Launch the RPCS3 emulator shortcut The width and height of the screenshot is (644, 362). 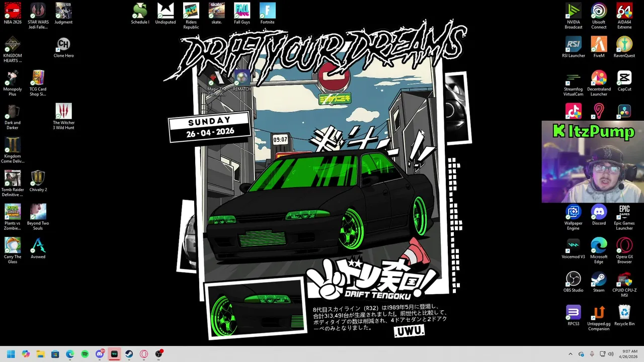(574, 316)
